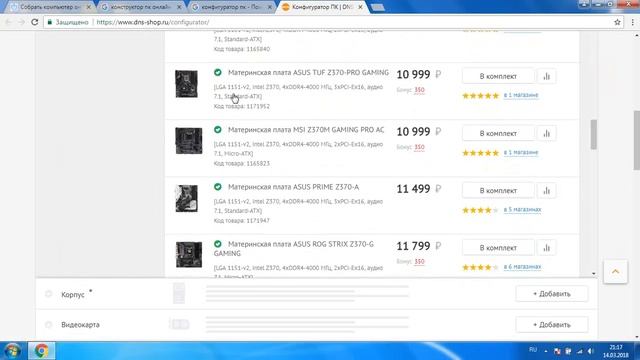This screenshot has width=640, height=360.
Task: Add ASUS PRIME Z370-A to kit
Action: (498, 191)
